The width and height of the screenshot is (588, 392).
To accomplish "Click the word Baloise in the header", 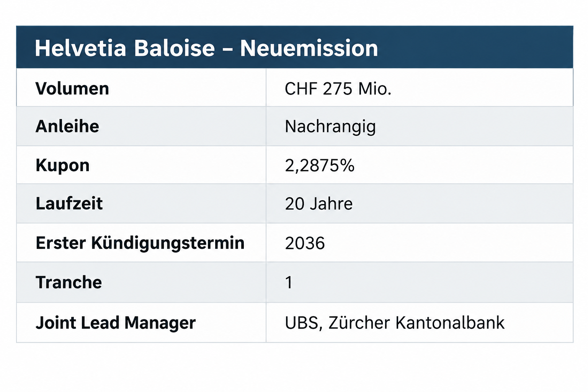I will click(175, 48).
